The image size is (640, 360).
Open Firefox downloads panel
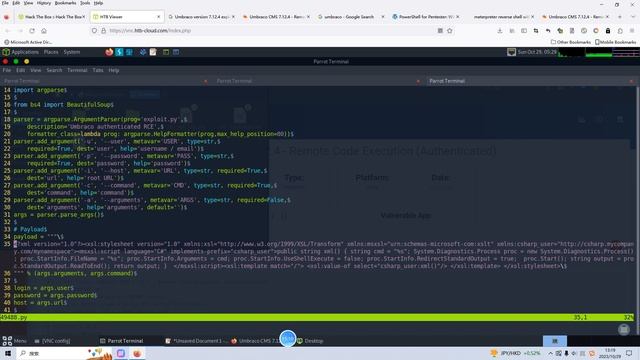[x=500, y=31]
